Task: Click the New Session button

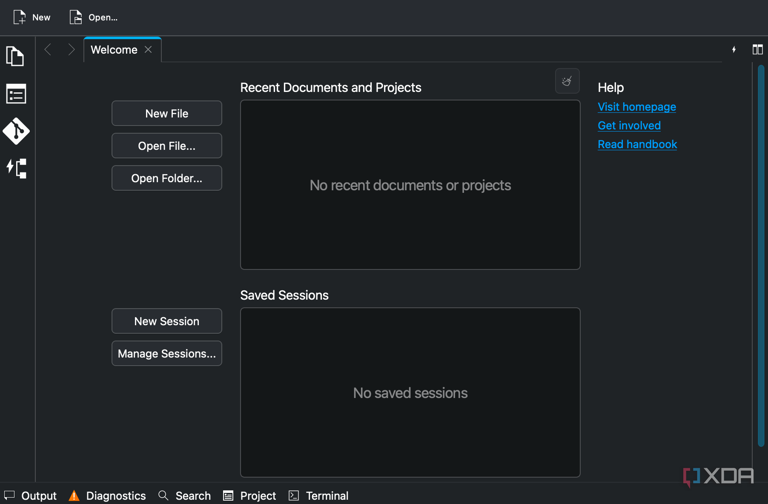Action: 167,321
